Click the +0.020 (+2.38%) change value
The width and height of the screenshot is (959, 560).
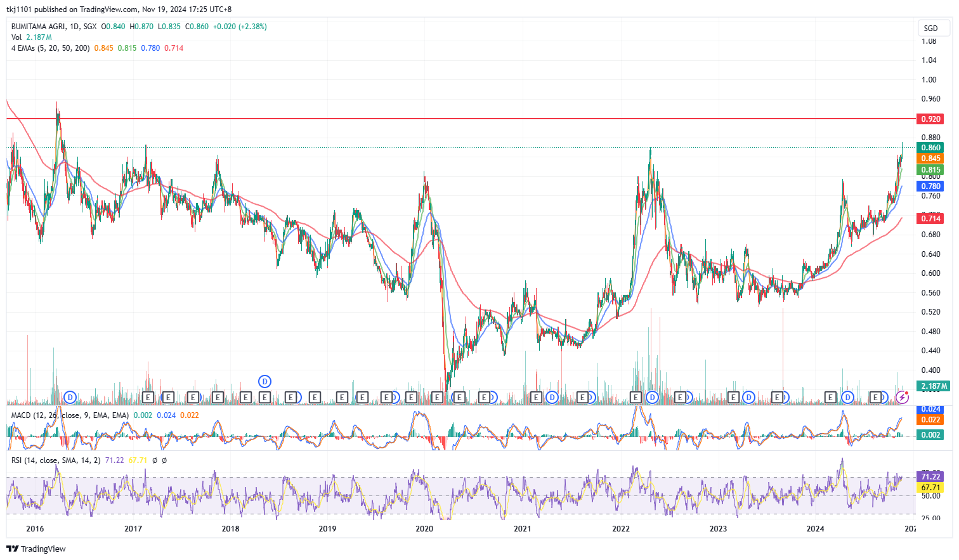pos(240,27)
